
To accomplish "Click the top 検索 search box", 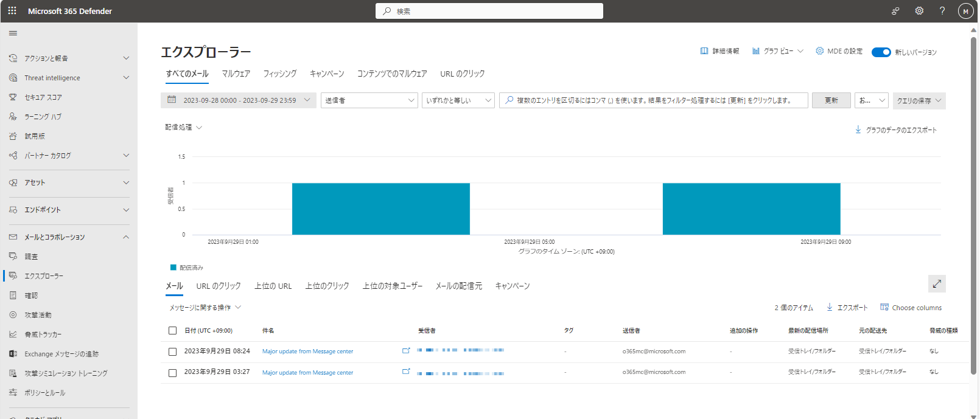I will 489,11.
